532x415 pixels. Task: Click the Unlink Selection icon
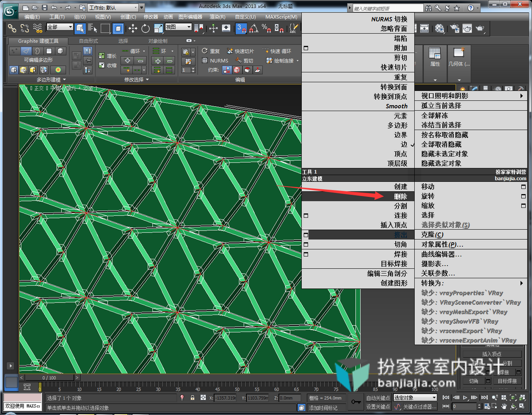pos(24,28)
